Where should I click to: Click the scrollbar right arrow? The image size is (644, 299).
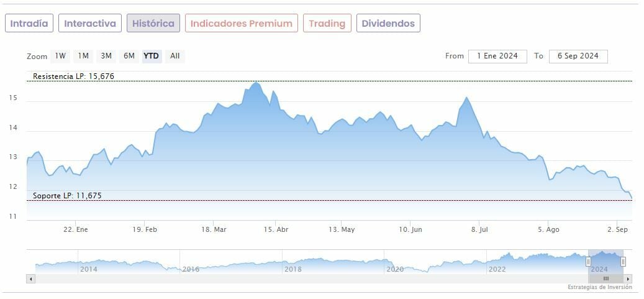click(628, 279)
